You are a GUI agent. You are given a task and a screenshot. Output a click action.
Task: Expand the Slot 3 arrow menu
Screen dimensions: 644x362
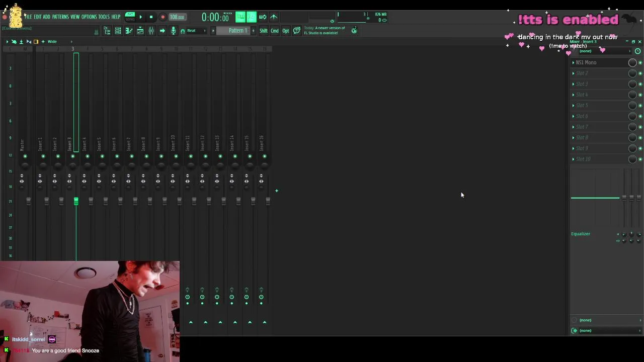point(573,84)
